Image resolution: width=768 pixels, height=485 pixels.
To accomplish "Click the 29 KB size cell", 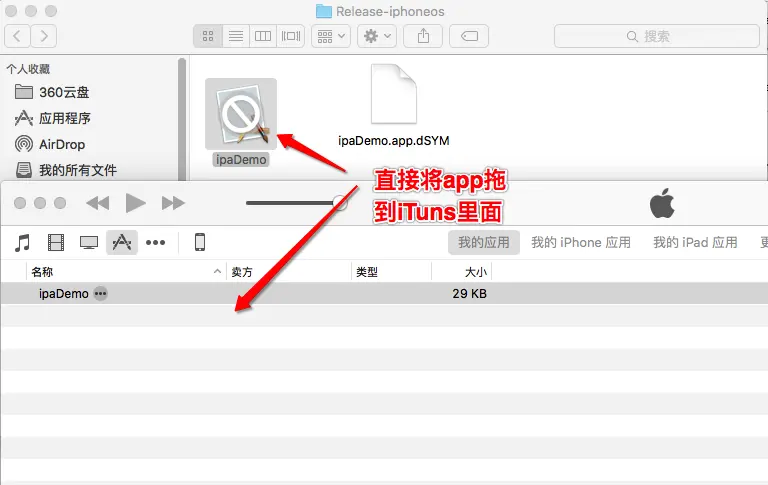I will pyautogui.click(x=469, y=293).
